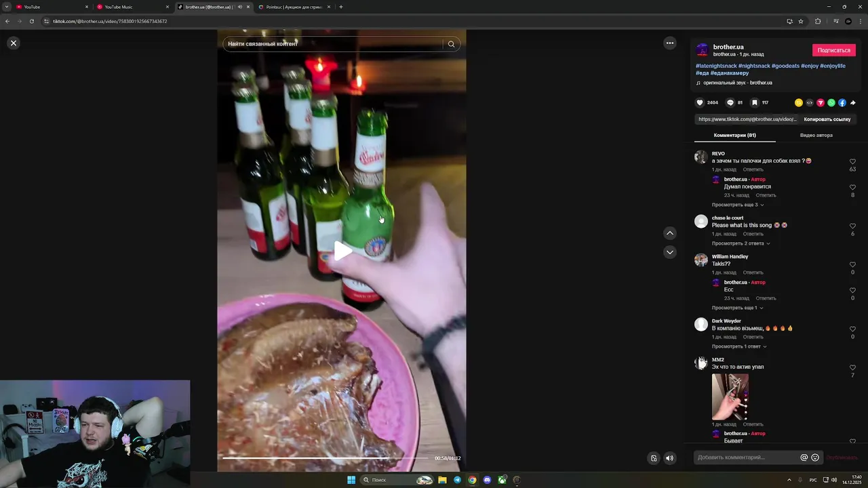
Task: Bookmark this page with star icon
Action: (x=801, y=21)
